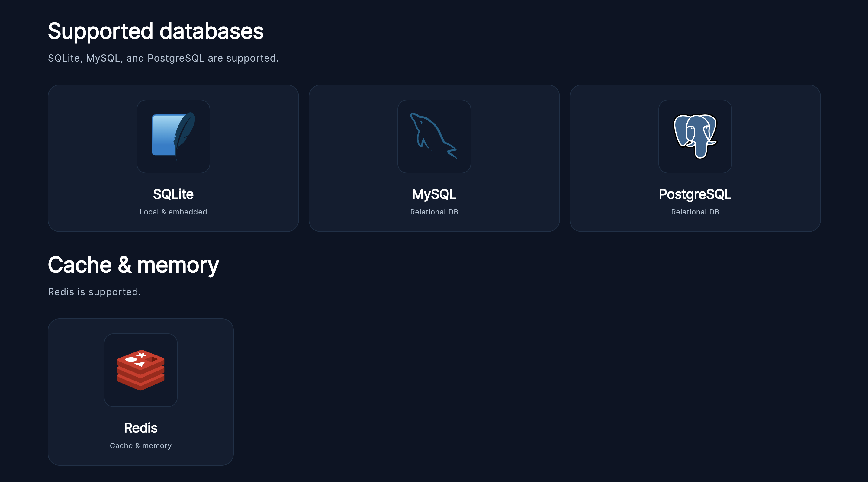Select the SQLite card title
This screenshot has width=868, height=482.
pos(173,194)
